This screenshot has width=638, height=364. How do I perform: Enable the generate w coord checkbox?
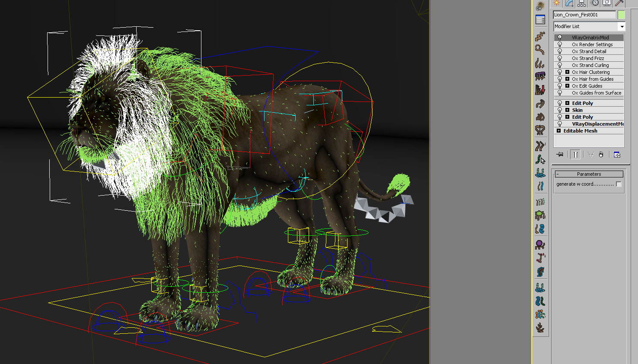619,184
